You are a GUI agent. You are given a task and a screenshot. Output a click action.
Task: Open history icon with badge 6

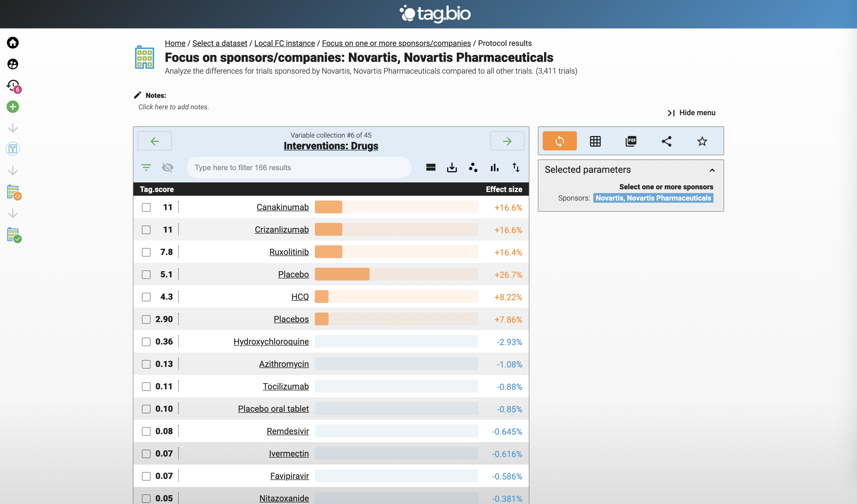pyautogui.click(x=13, y=86)
